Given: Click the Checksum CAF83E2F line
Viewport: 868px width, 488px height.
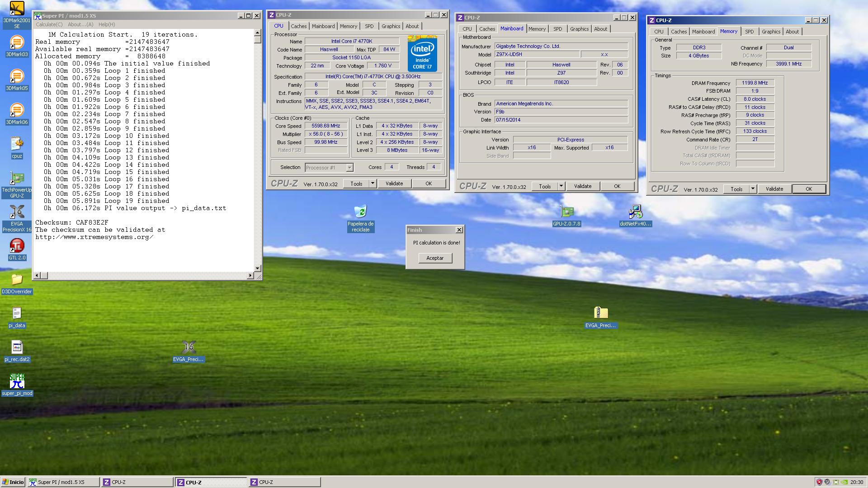Looking at the screenshot, I should pos(72,223).
